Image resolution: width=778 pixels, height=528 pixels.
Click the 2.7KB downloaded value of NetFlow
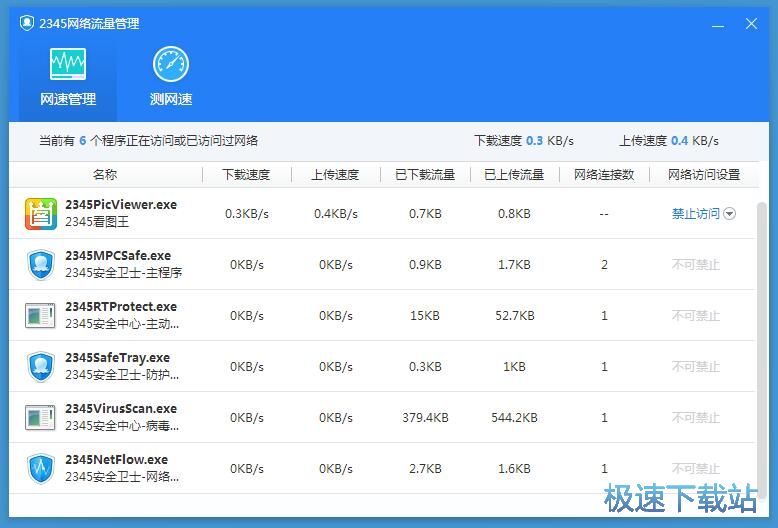point(425,469)
